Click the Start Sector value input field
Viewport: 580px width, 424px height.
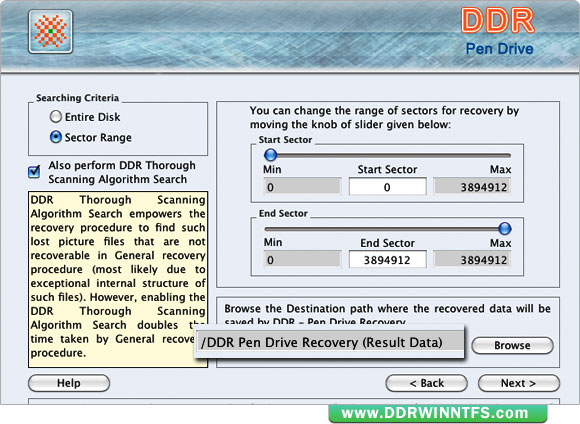(x=387, y=187)
